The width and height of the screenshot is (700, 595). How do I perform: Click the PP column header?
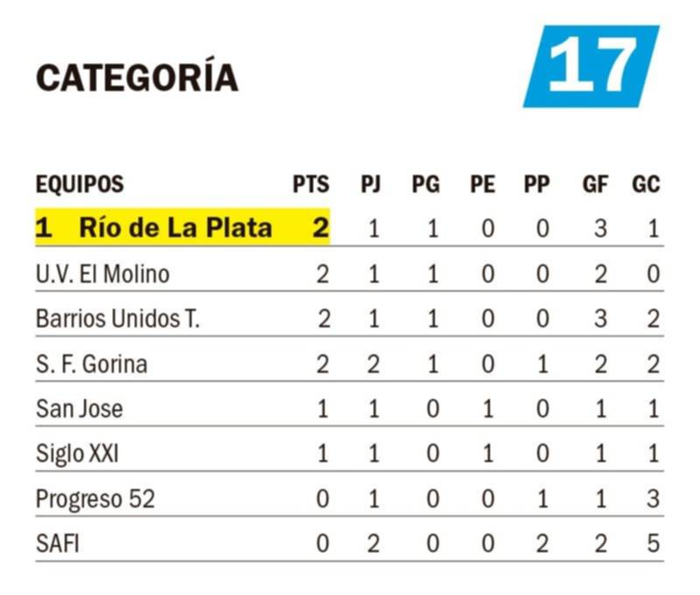(x=537, y=184)
